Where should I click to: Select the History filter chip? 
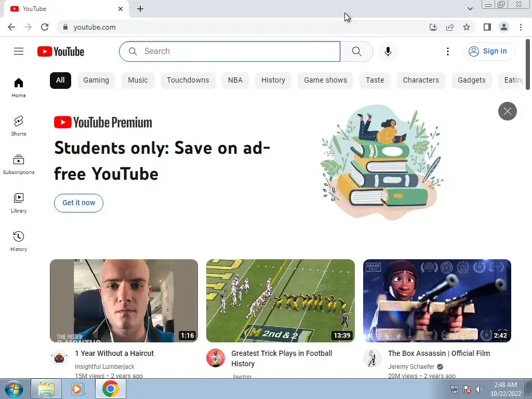tap(273, 81)
